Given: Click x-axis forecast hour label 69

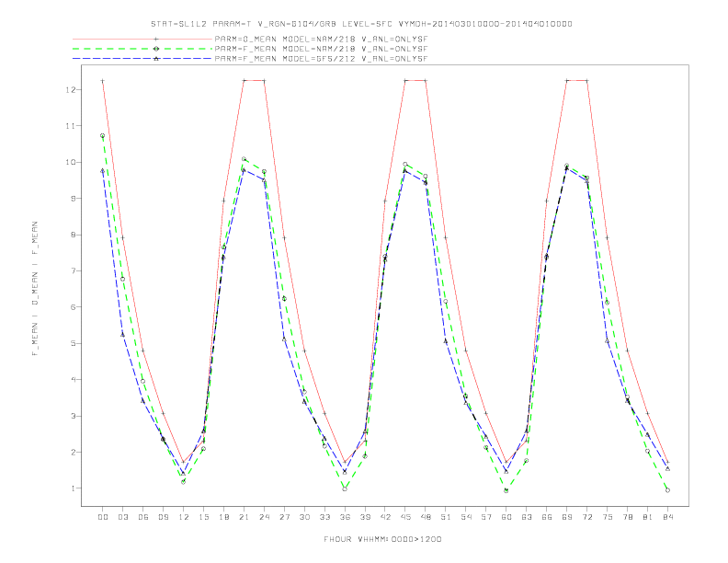Looking at the screenshot, I should pos(567,517).
